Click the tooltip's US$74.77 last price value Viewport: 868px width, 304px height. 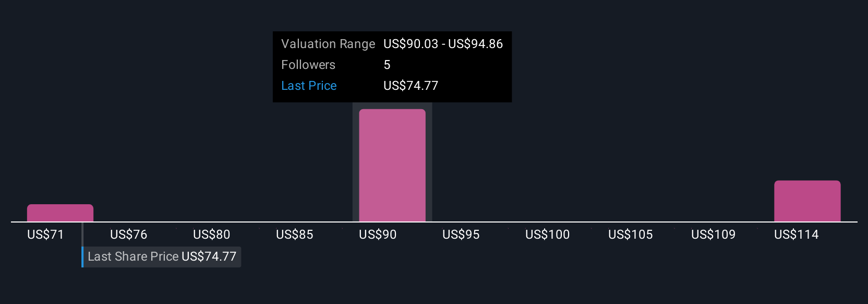tap(411, 86)
